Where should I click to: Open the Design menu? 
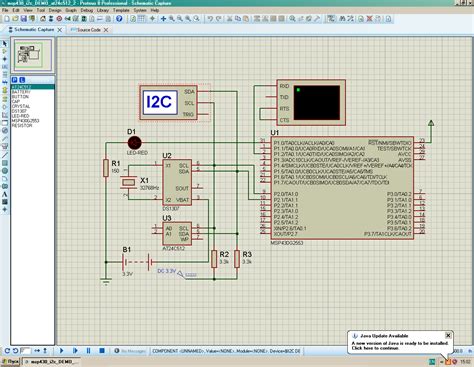click(55, 10)
